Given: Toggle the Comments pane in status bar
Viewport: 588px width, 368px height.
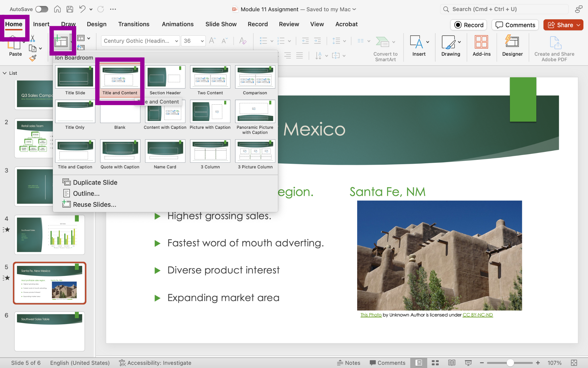Looking at the screenshot, I should pos(387,363).
